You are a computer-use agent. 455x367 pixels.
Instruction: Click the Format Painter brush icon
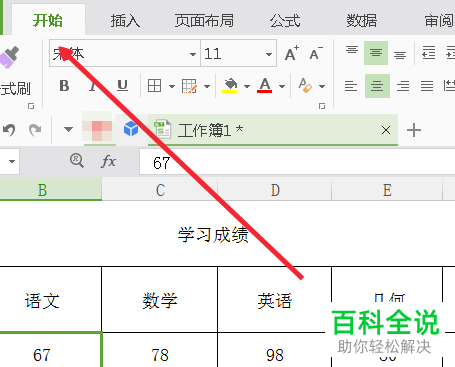click(9, 57)
